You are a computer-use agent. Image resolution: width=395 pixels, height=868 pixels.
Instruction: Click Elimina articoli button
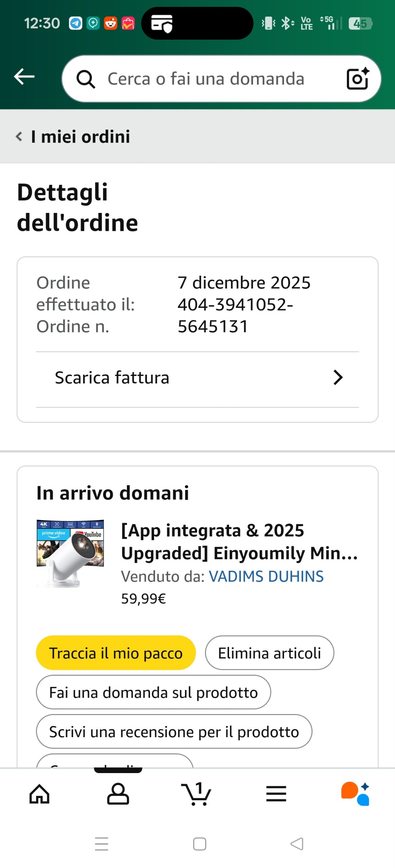(269, 653)
